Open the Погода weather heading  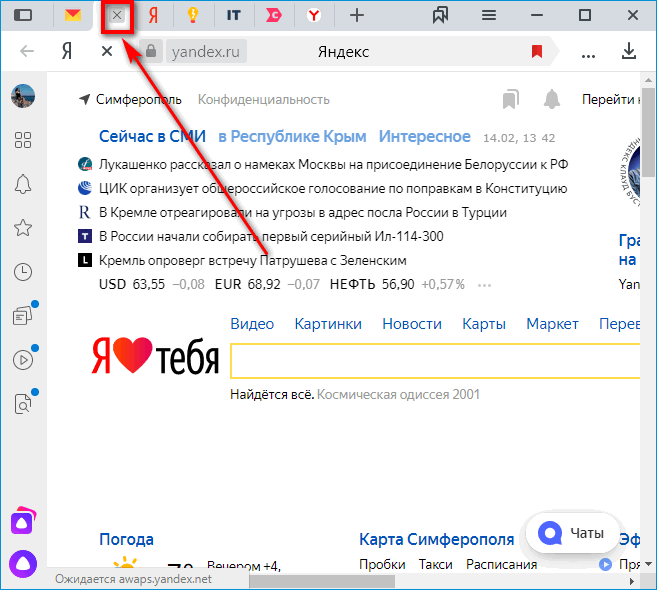[x=127, y=539]
